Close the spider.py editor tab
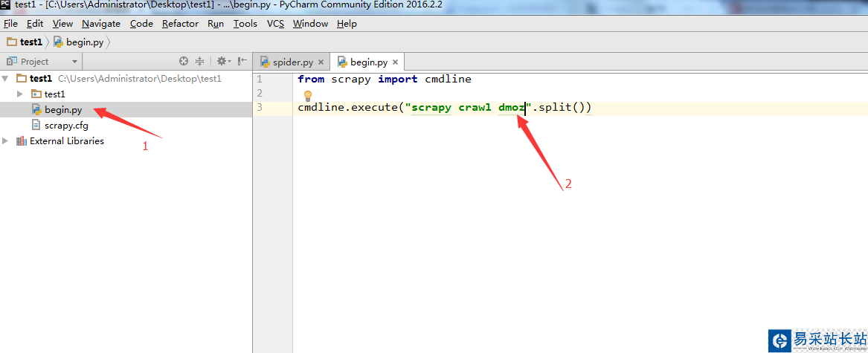The width and height of the screenshot is (868, 353). click(321, 62)
